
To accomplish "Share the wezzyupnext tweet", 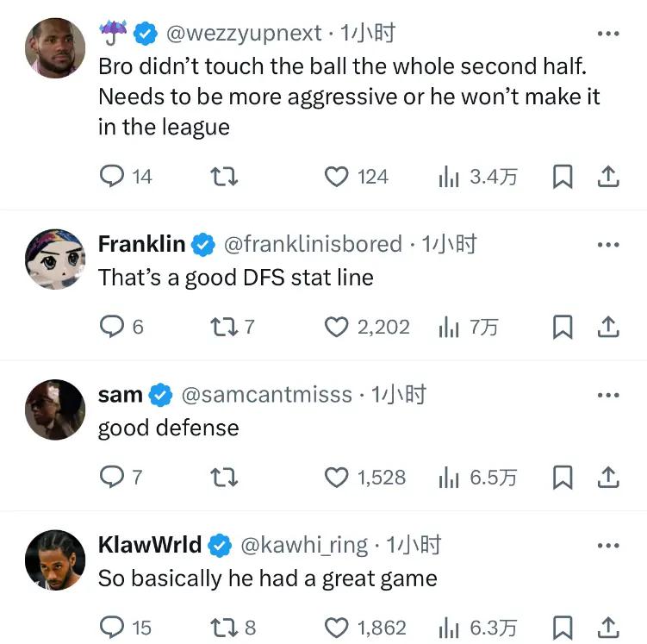I will click(607, 177).
